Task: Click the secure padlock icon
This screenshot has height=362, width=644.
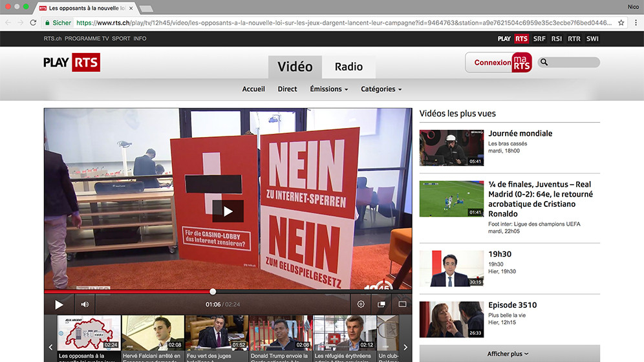Action: point(47,23)
